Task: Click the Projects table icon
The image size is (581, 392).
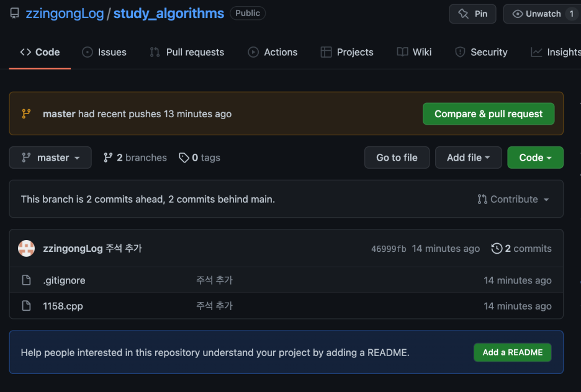Action: [x=326, y=52]
